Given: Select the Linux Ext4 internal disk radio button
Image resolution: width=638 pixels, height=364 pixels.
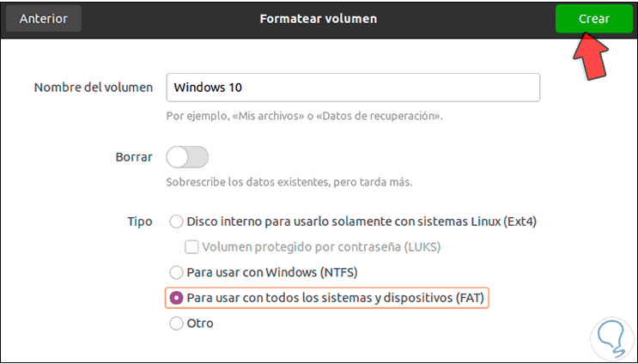Looking at the screenshot, I should coord(176,221).
